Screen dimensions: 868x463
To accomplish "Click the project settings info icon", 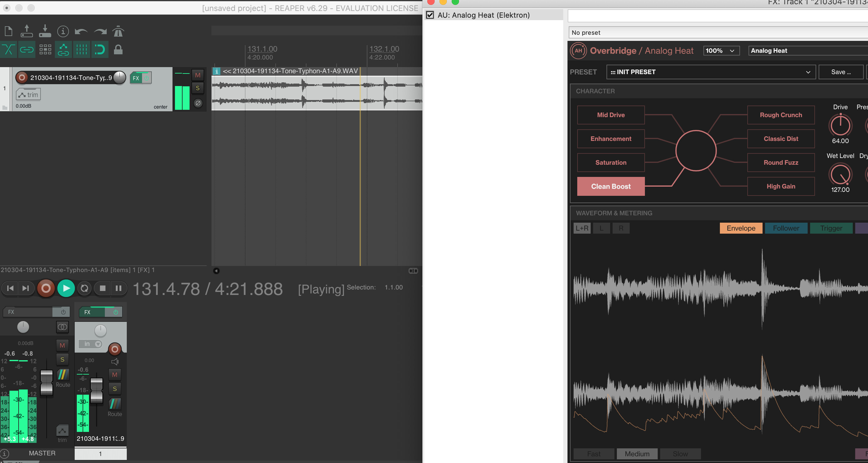I will coord(63,31).
